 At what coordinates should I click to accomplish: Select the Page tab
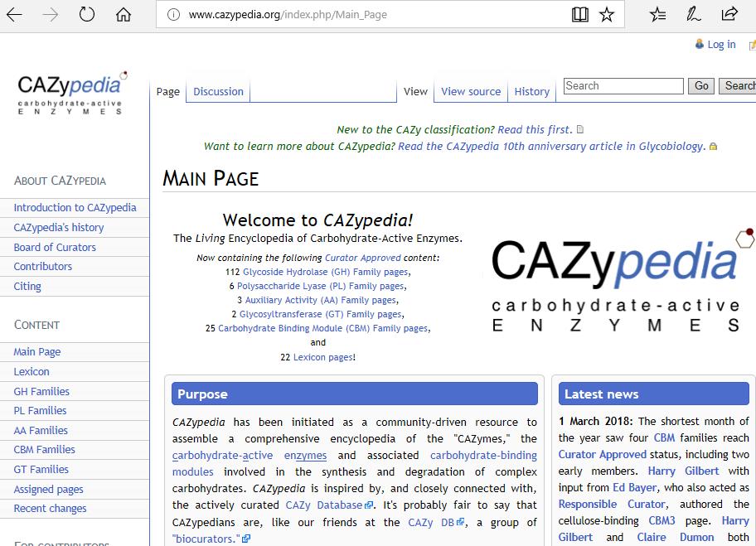click(x=167, y=92)
